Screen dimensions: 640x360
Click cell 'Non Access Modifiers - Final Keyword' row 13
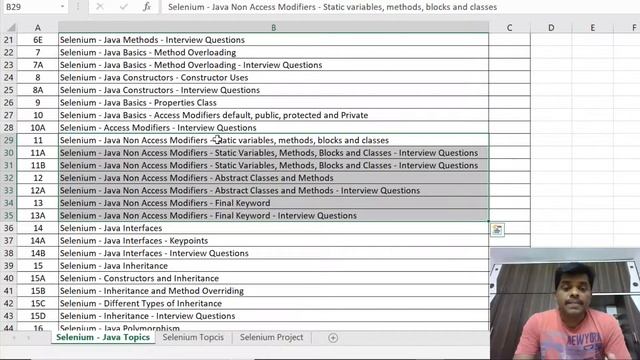[x=273, y=203]
